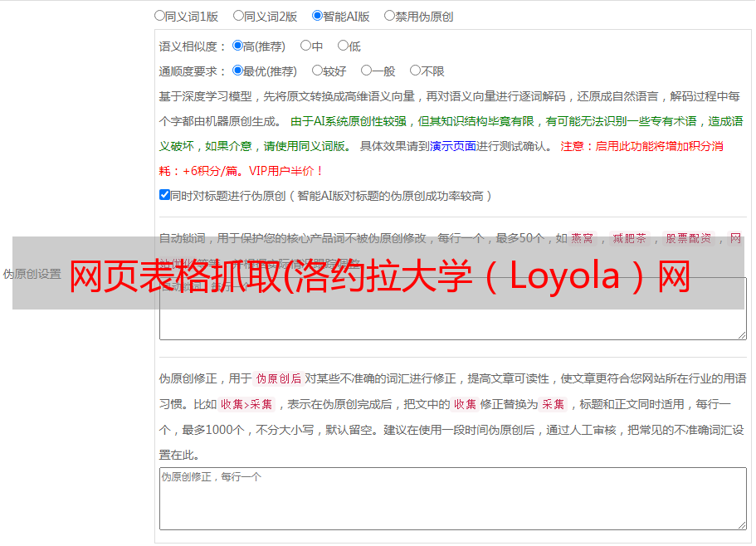Click the resize handle of 自动锁词 textarea
The width and height of the screenshot is (756, 546).
(x=742, y=335)
